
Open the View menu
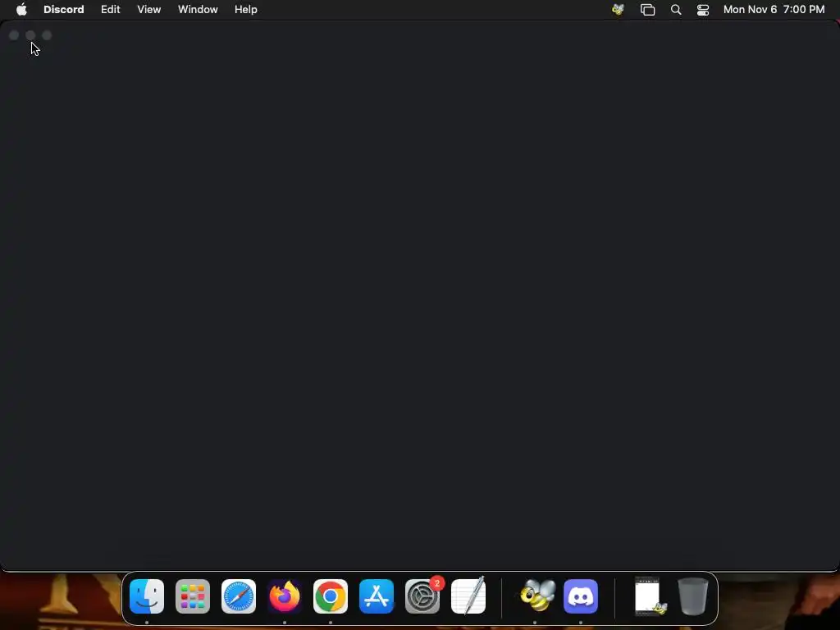149,10
